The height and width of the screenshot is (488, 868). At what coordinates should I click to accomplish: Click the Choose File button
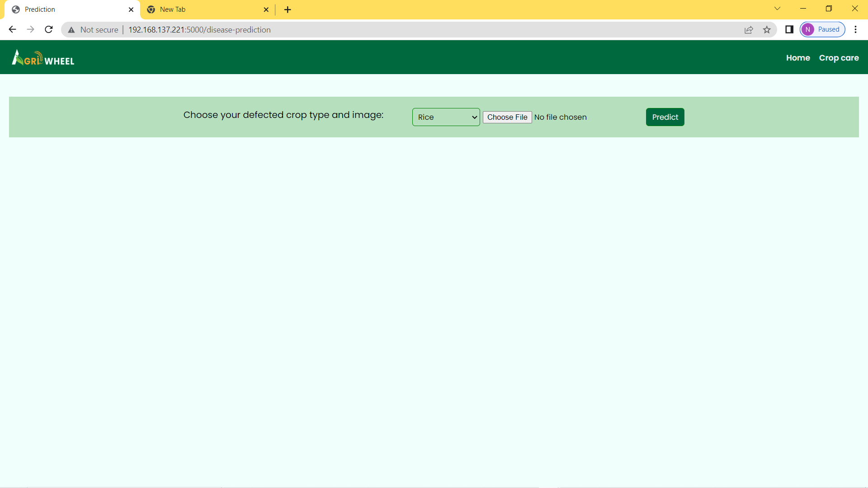pos(507,117)
